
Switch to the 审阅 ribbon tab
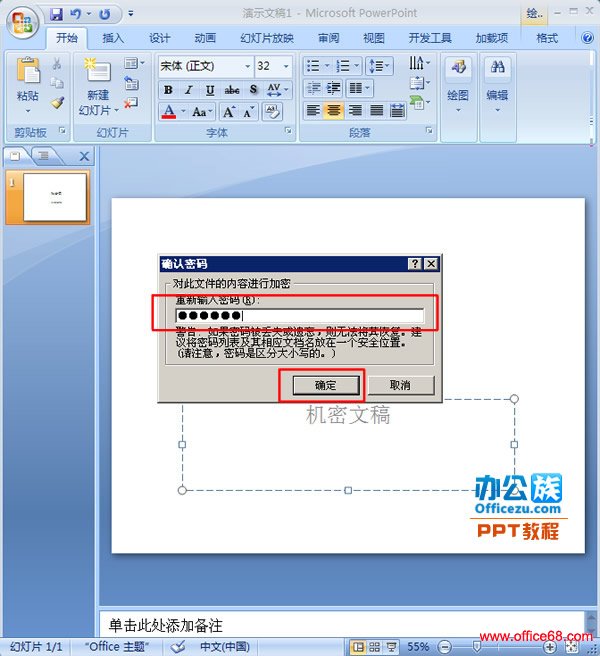coord(329,38)
